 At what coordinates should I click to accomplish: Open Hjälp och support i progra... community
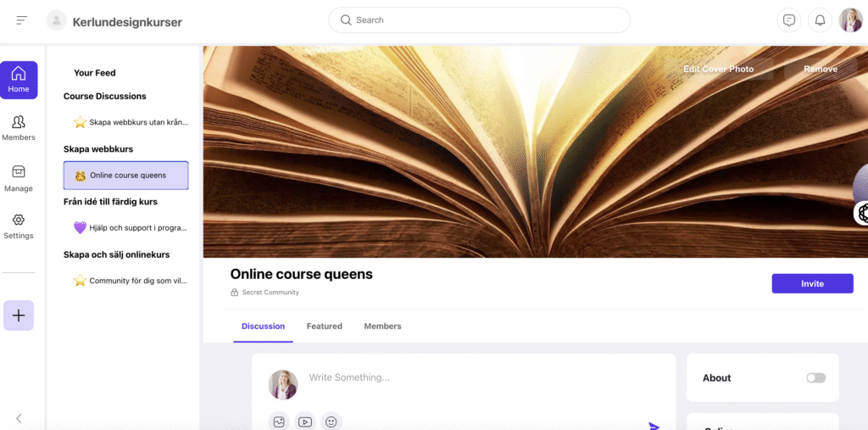tap(131, 228)
